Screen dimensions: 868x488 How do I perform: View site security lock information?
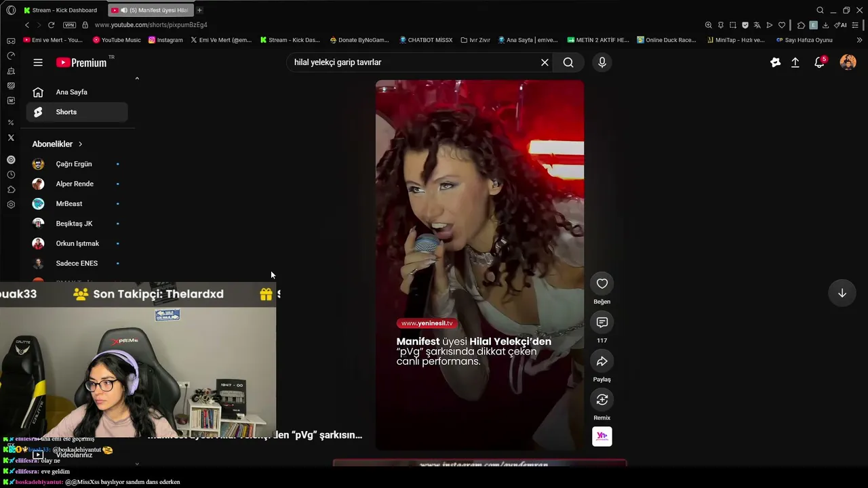pos(85,25)
